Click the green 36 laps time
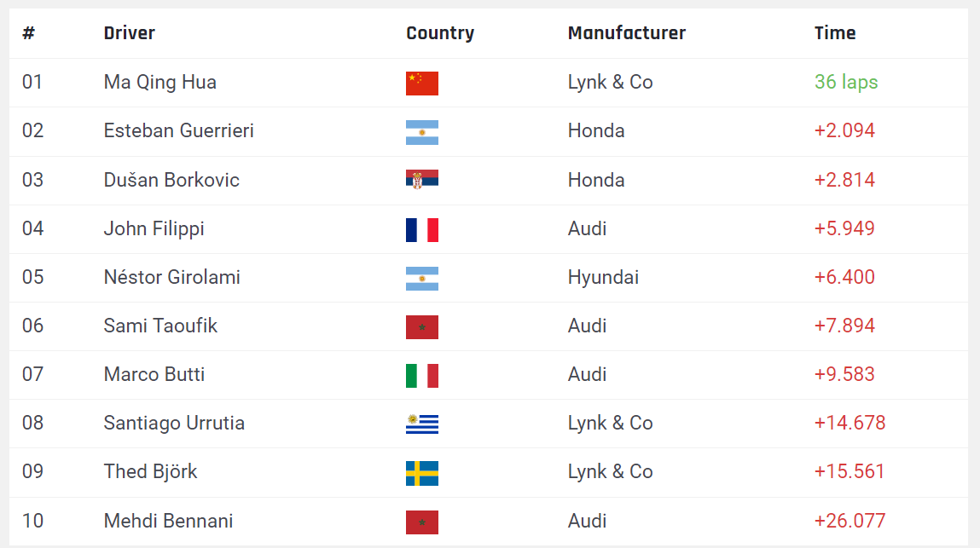This screenshot has width=980, height=548. [x=846, y=83]
